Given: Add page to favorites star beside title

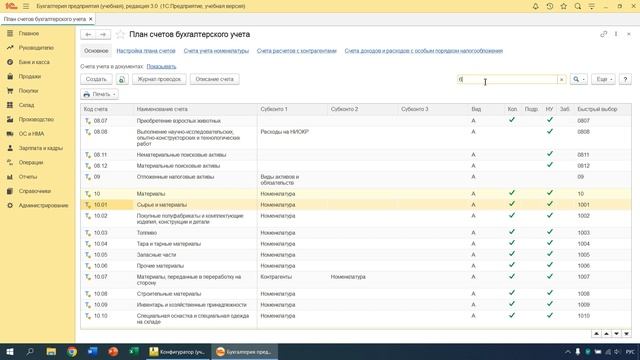Looking at the screenshot, I should point(120,35).
